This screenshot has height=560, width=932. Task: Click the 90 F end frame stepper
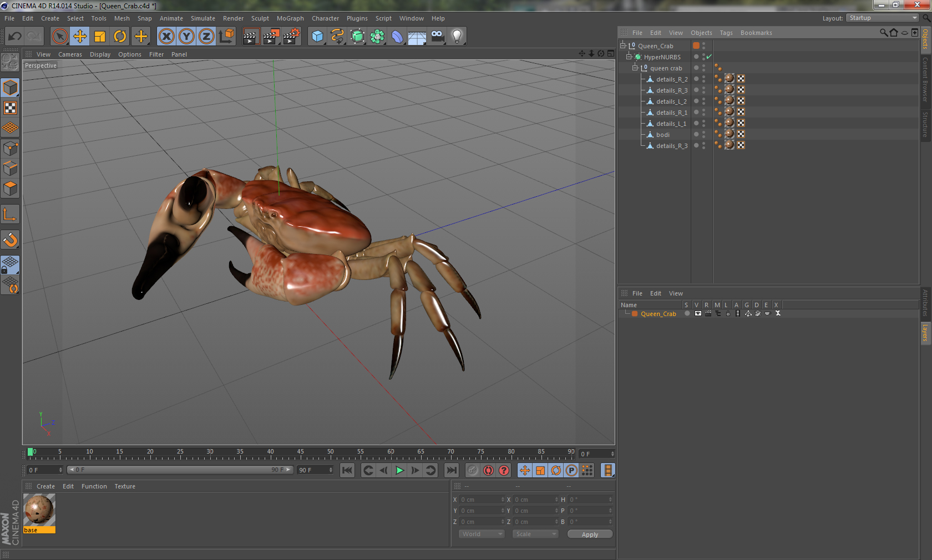[331, 470]
